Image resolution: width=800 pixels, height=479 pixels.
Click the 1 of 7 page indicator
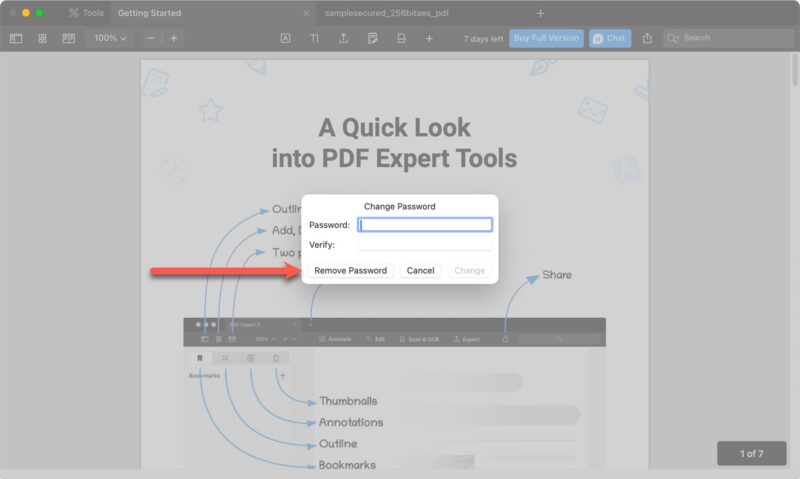coord(752,453)
